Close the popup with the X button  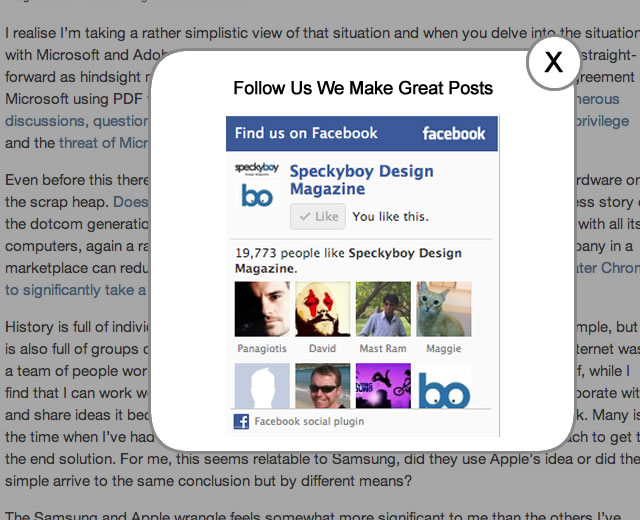tap(553, 63)
